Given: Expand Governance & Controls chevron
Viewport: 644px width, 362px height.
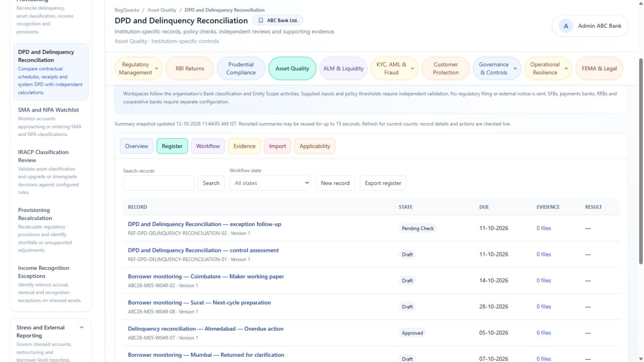Looking at the screenshot, I should click(x=515, y=69).
